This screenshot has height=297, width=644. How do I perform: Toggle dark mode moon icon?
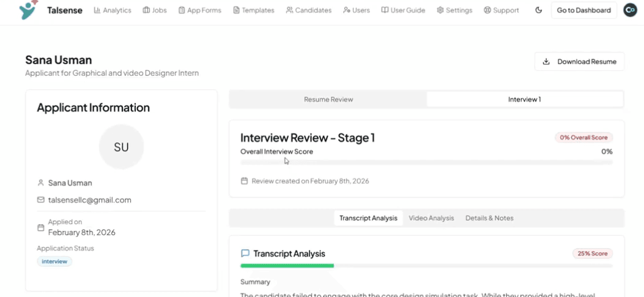click(539, 10)
